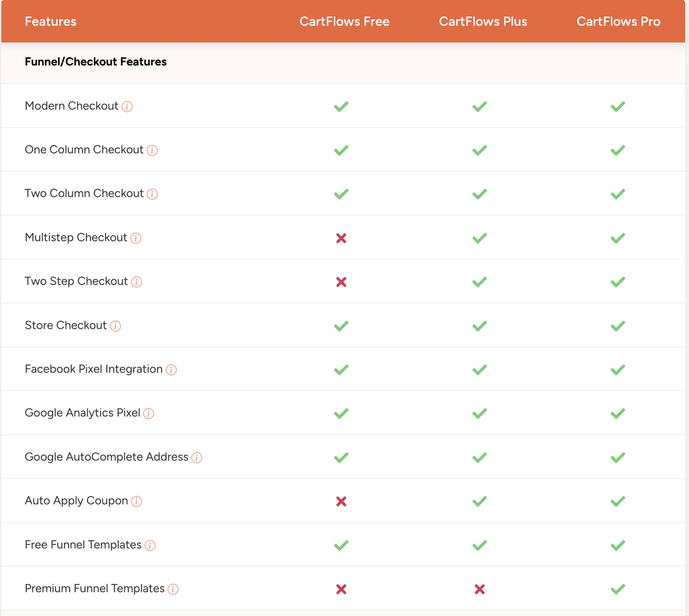Click the Store Checkout info icon

[x=115, y=325]
